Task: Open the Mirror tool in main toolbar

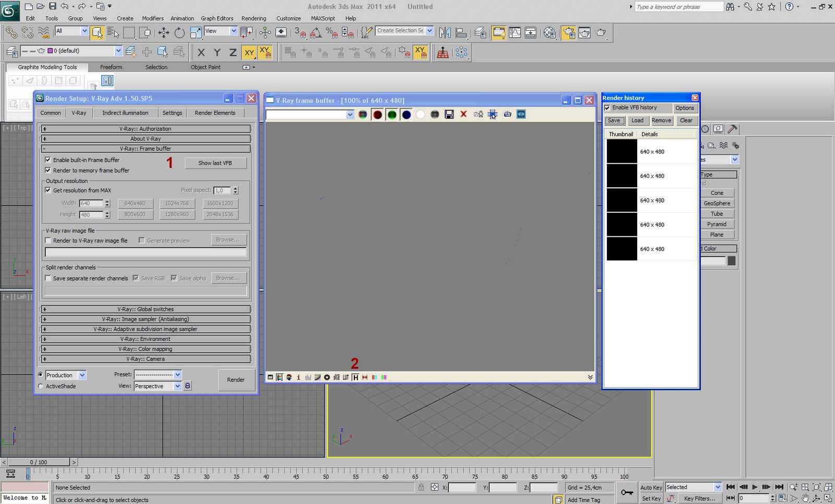Action: pyautogui.click(x=445, y=32)
